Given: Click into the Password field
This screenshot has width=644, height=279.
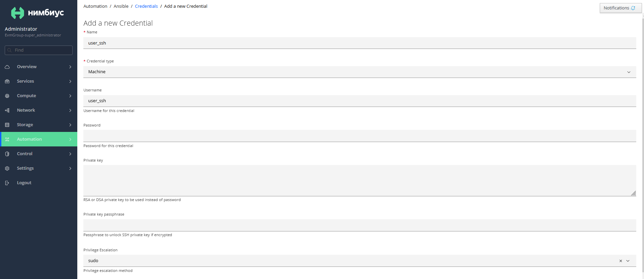Looking at the screenshot, I should point(359,136).
